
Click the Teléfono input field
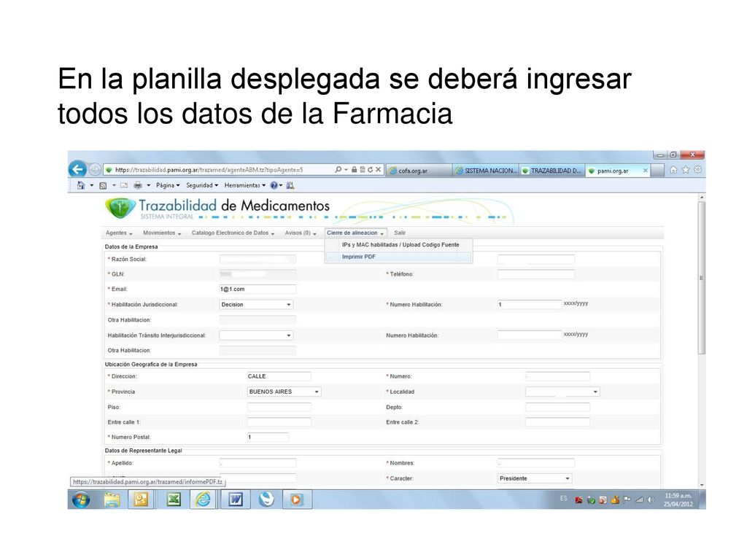[x=536, y=274]
